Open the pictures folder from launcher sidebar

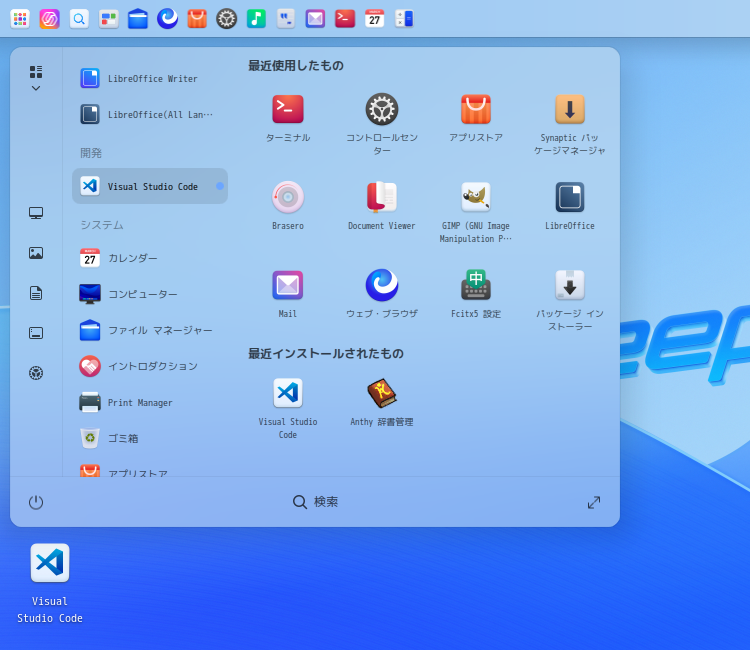click(36, 253)
